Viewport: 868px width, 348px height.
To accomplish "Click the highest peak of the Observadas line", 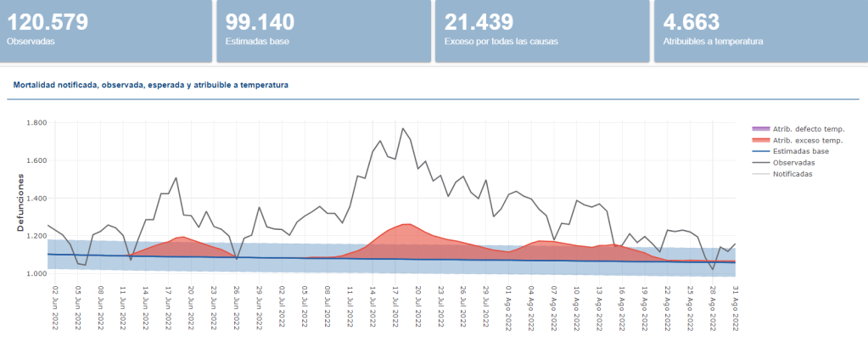I will (x=403, y=129).
